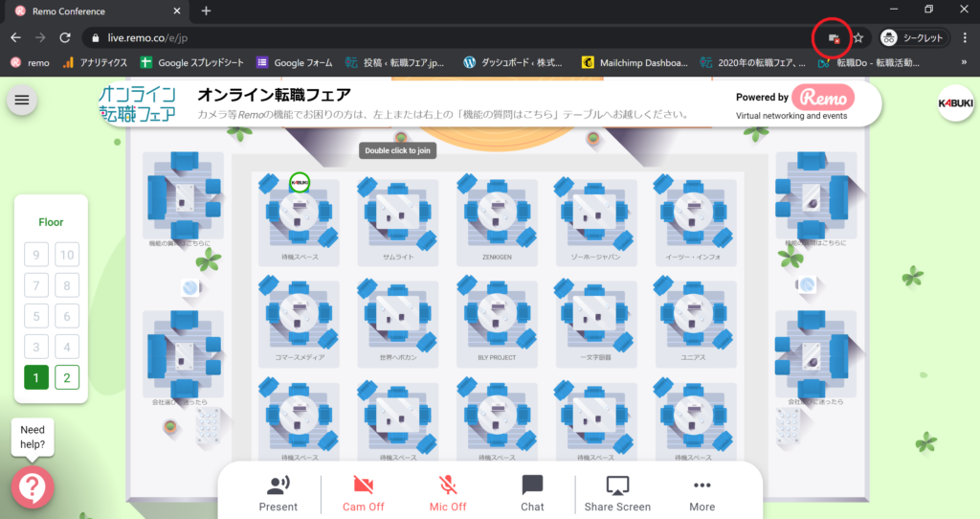Click the KABUKI profile avatar at top right
The width and height of the screenshot is (980, 519).
pos(955,102)
